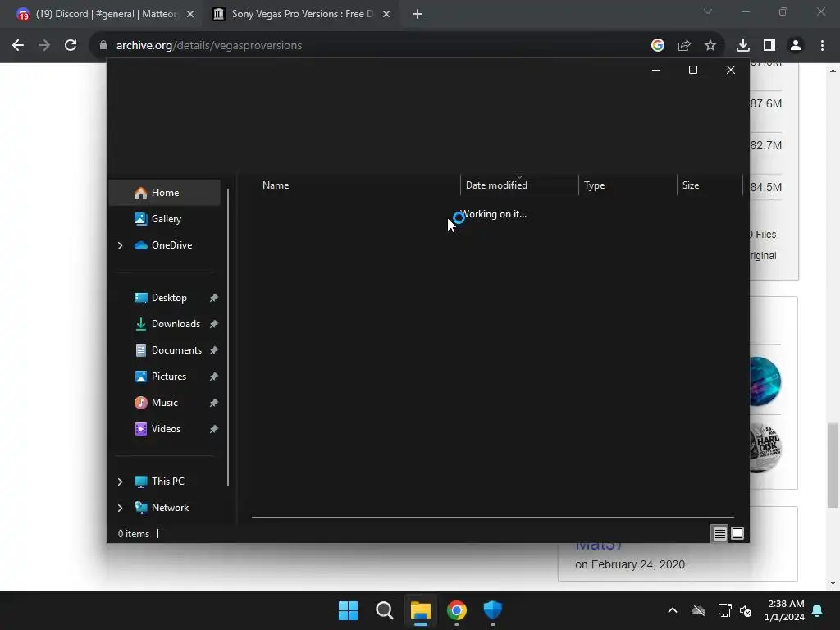Click the pin icon beside Videos

[x=214, y=429]
